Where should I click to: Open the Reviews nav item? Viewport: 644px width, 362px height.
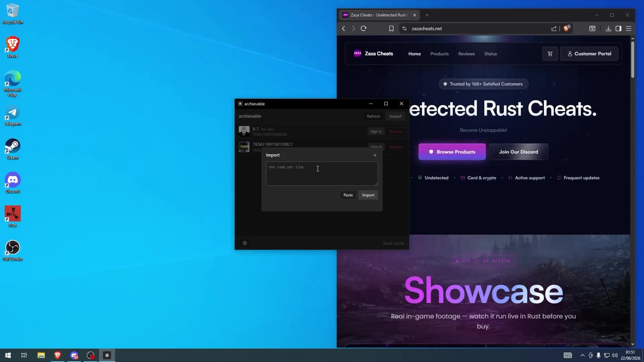tap(467, 54)
